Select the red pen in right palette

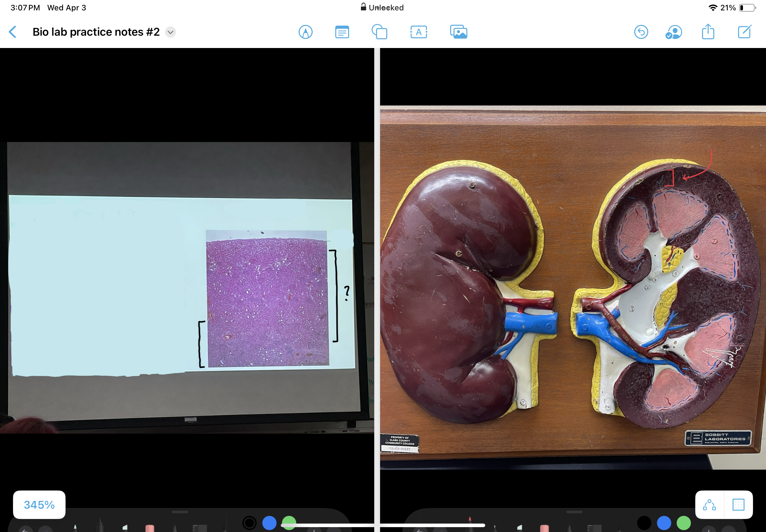tap(470, 524)
